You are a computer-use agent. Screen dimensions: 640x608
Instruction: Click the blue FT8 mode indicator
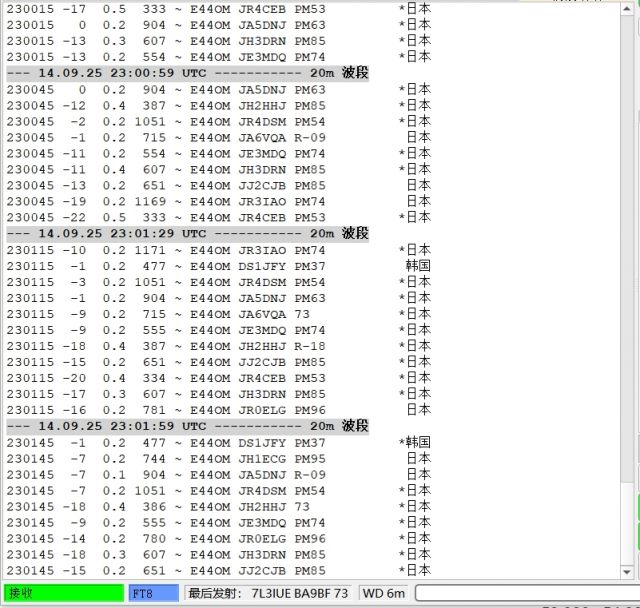tap(153, 593)
